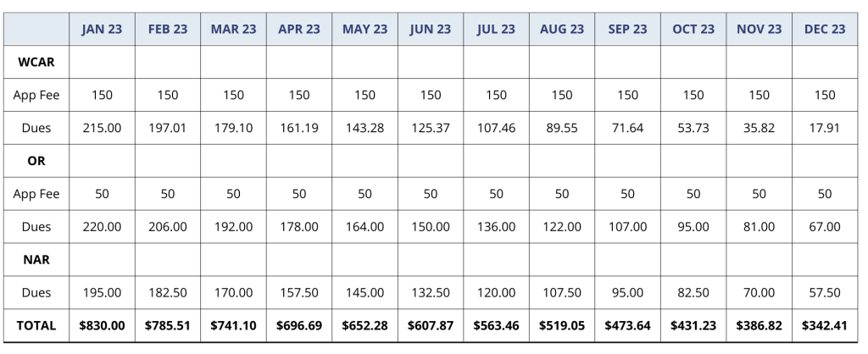Click NAR dues cell showing 132.50
The width and height of the screenshot is (868, 354).
(x=431, y=292)
